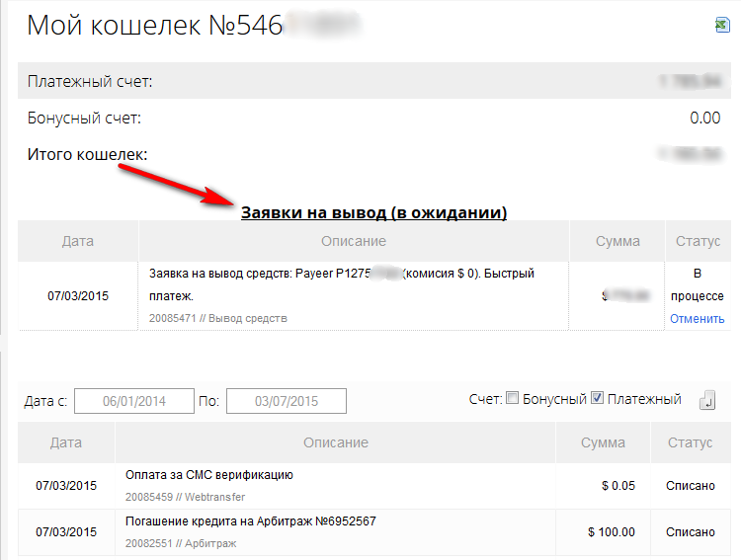The image size is (741, 560).
Task: Click the apply filter arrow icon
Action: click(x=707, y=400)
